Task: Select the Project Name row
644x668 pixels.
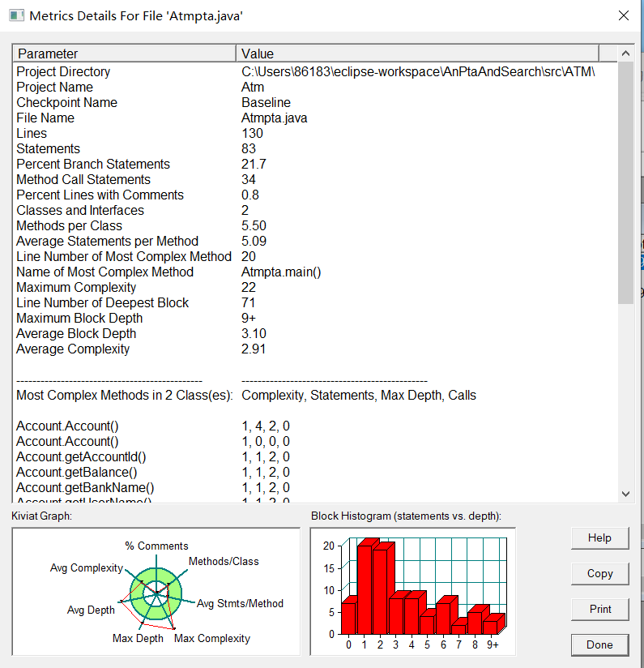Action: [315, 87]
